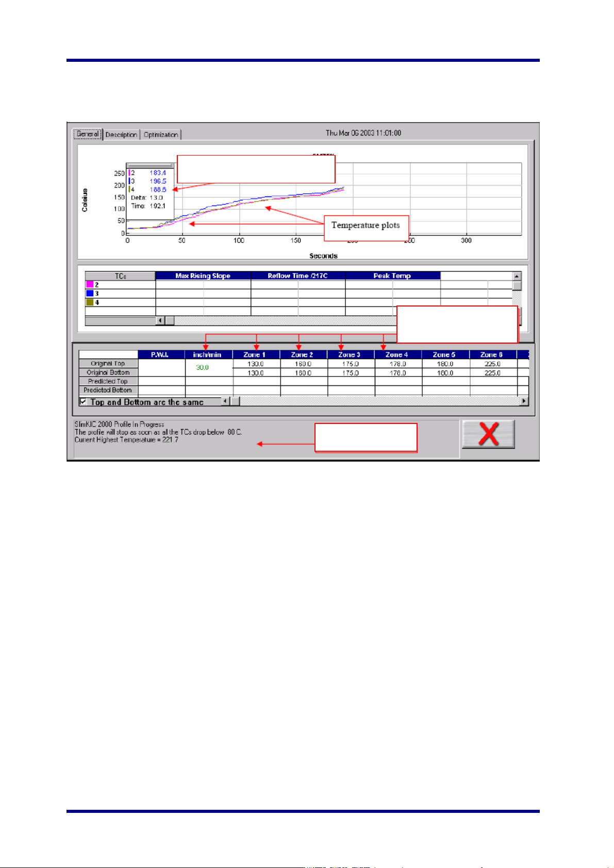Click the P.W.I. column header
Screen dimensions: 614x868
(161, 355)
